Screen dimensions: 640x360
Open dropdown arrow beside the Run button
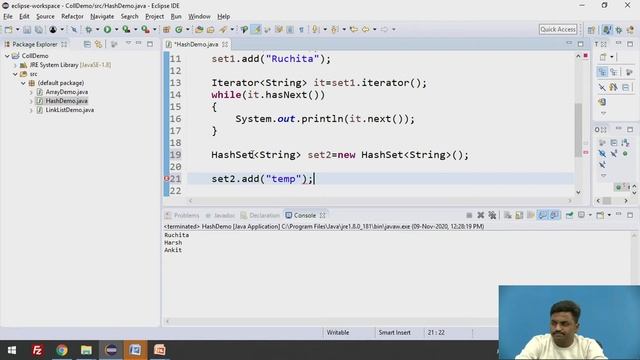point(116,29)
